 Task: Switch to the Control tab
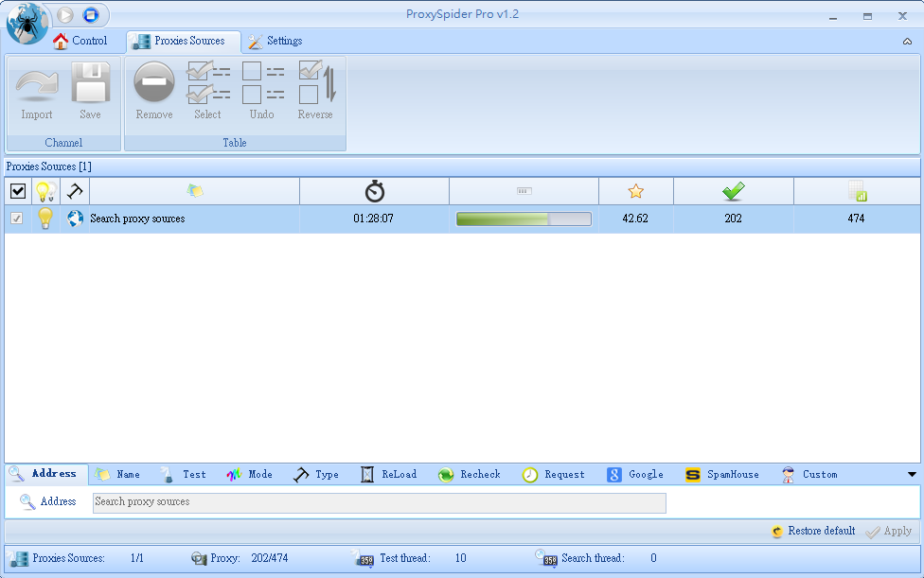[x=80, y=41]
